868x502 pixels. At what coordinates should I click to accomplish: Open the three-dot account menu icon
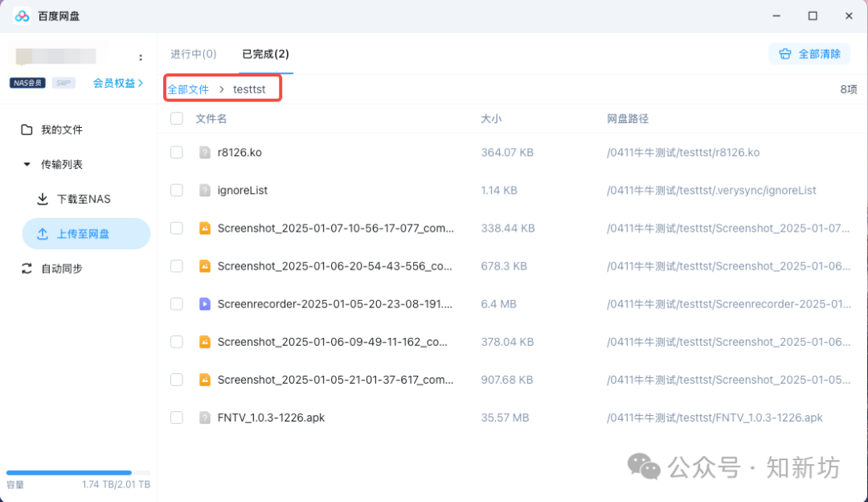141,58
